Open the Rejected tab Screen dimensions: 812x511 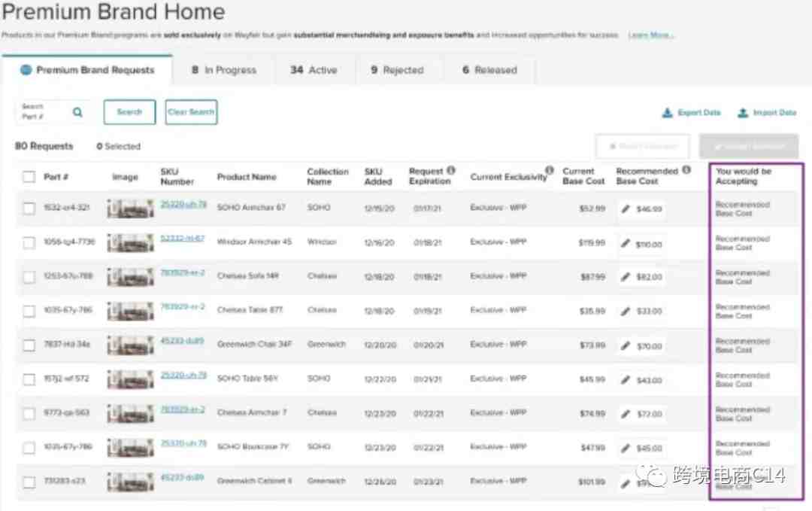[x=397, y=70]
